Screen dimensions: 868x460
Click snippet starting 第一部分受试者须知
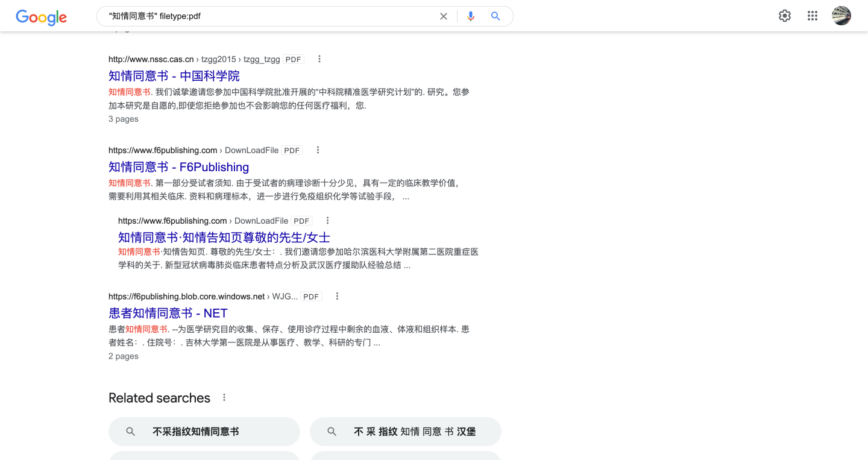pyautogui.click(x=284, y=189)
